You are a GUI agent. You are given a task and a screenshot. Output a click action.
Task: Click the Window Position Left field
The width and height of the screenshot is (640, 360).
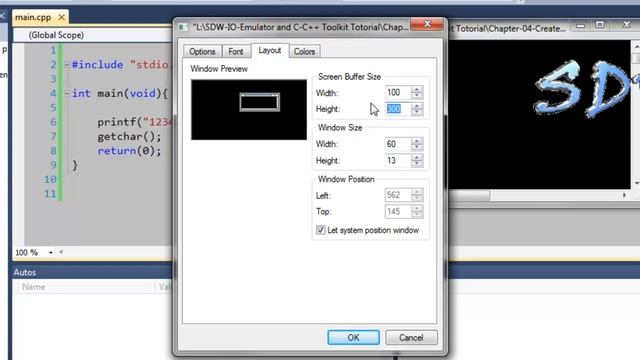[x=398, y=195]
